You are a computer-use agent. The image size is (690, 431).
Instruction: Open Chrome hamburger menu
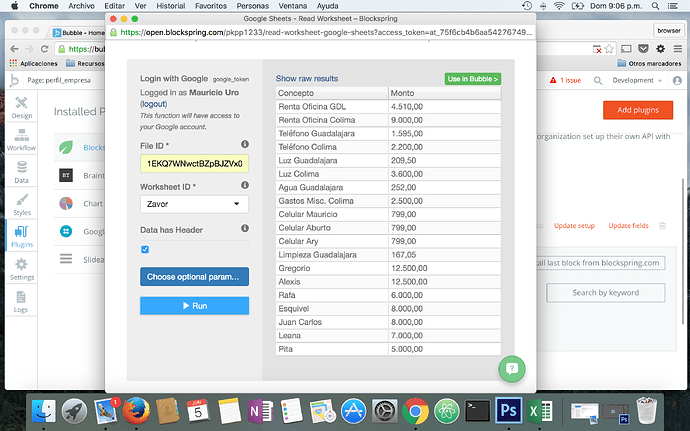[x=678, y=49]
